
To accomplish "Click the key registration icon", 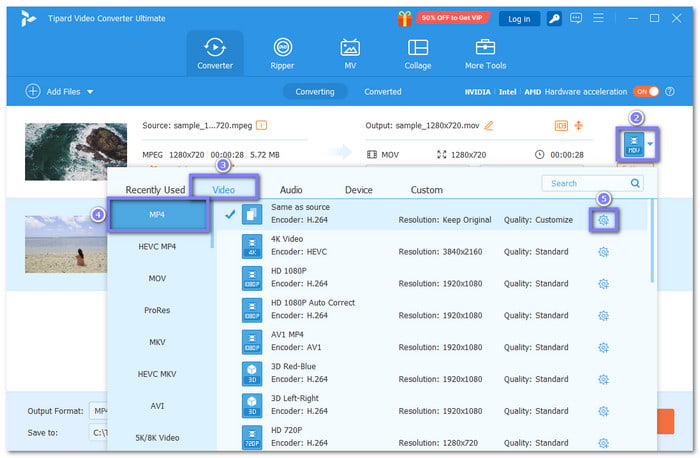I will 554,18.
